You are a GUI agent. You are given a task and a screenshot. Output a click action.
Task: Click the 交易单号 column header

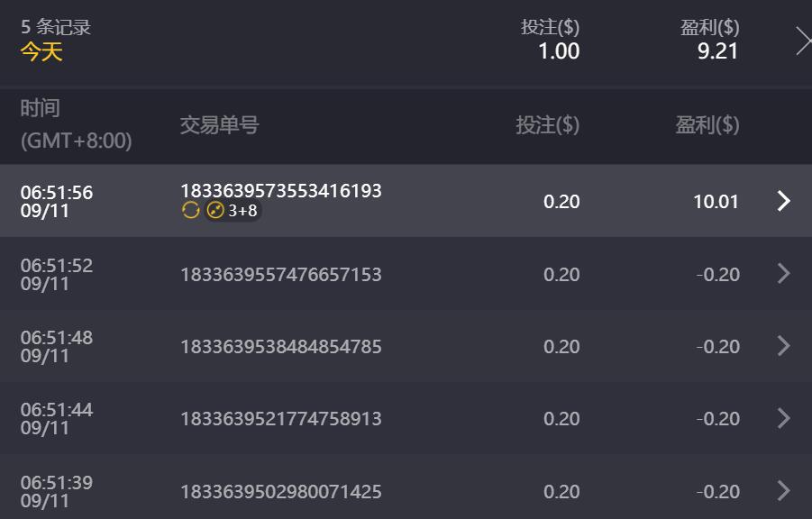(219, 125)
